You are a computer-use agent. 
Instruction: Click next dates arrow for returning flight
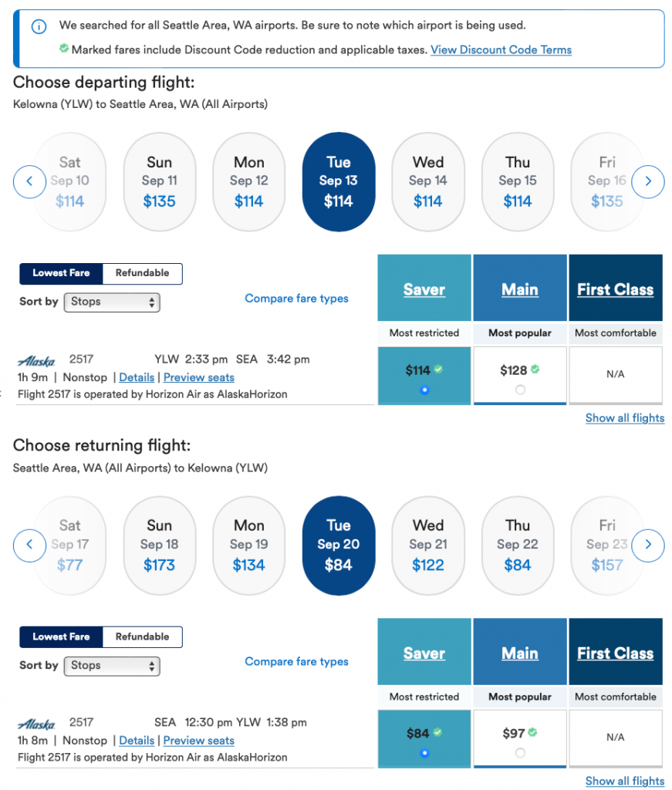[648, 545]
